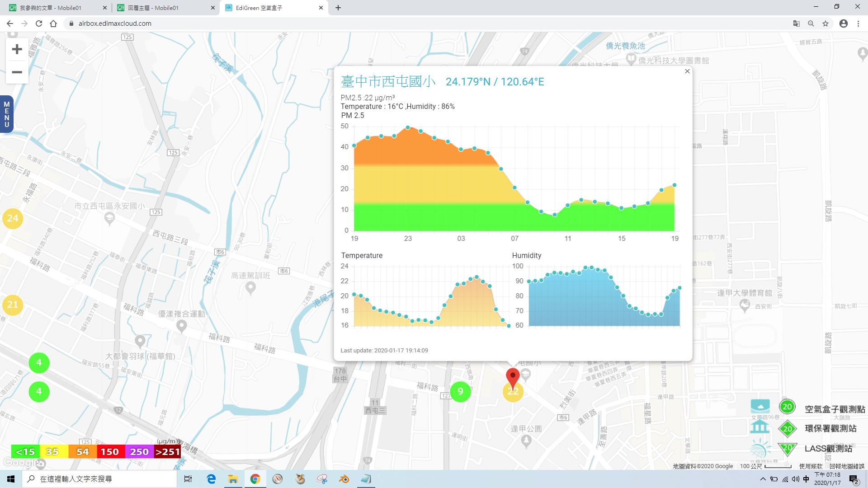
Task: Zoom in the map with plus button
Action: pos(17,49)
